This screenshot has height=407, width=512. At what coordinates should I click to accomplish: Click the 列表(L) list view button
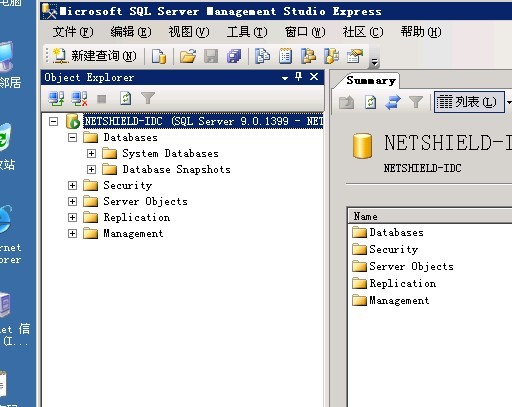(x=469, y=102)
